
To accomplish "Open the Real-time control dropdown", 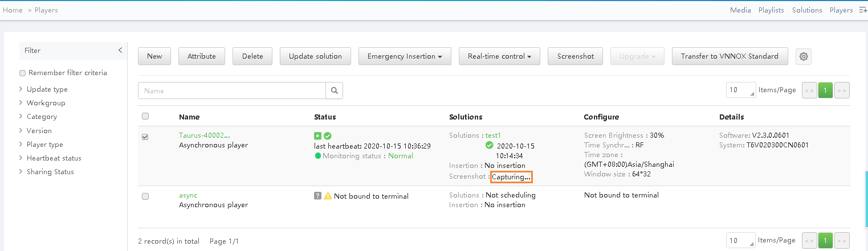I will pos(499,56).
